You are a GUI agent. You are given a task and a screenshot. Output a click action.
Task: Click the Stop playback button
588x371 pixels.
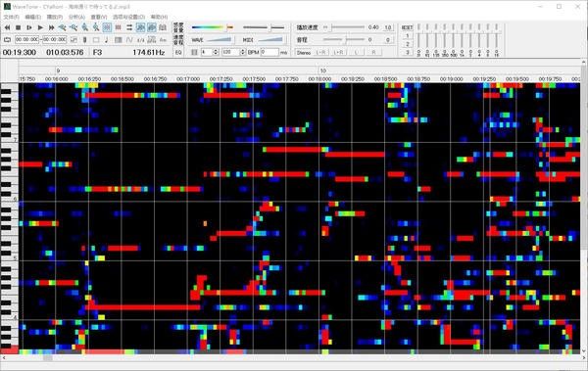(x=18, y=27)
